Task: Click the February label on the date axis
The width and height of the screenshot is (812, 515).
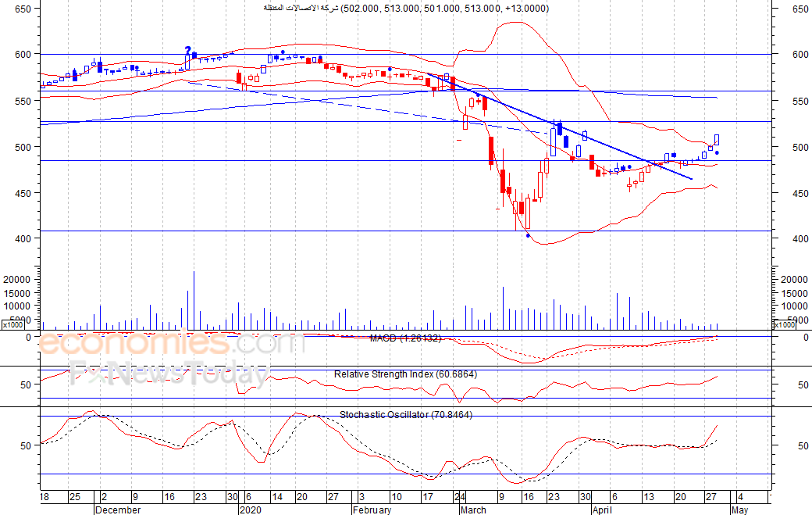Action: [372, 510]
